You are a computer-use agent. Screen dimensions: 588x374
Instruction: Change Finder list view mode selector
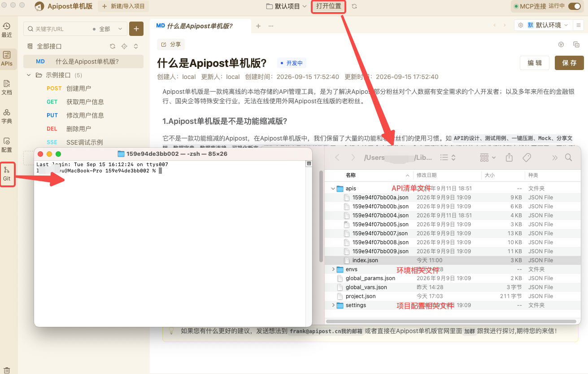point(448,158)
